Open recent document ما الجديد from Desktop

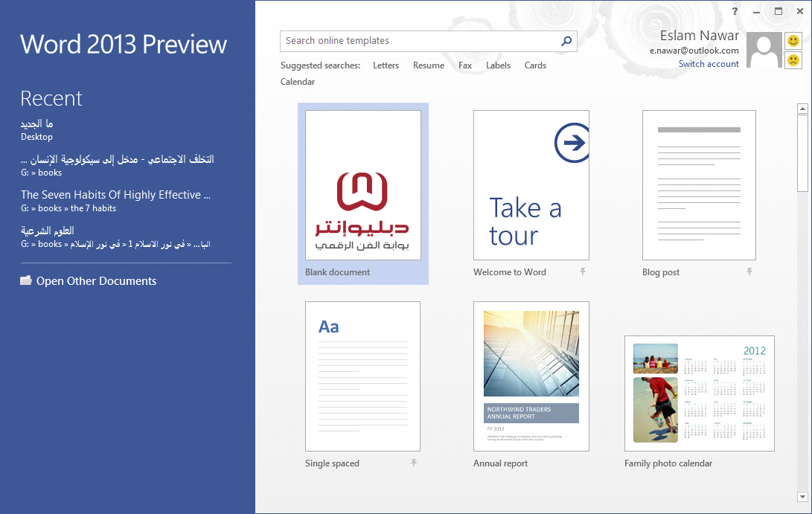point(36,129)
